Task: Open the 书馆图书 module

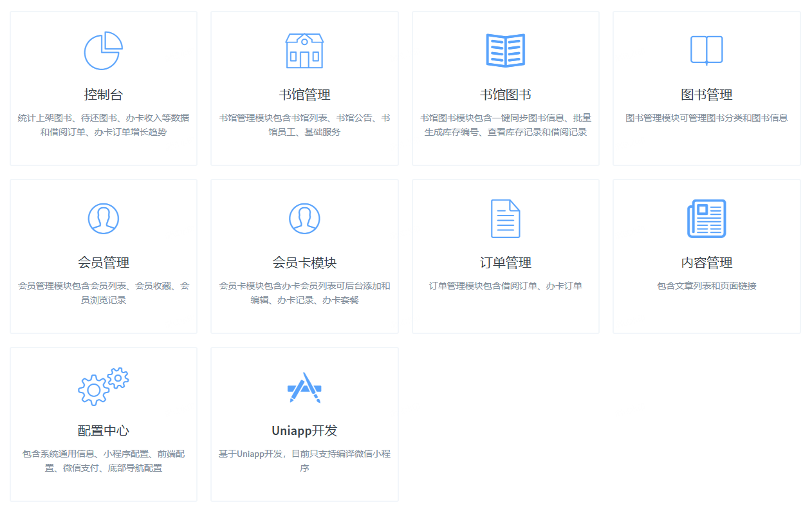Action: coord(505,93)
